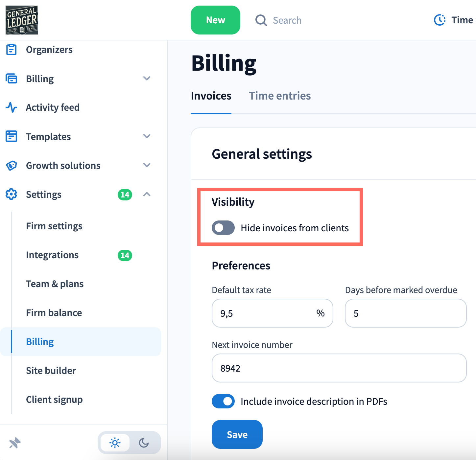This screenshot has height=460, width=476.
Task: Click the Activity feed pulse icon
Action: coord(12,107)
